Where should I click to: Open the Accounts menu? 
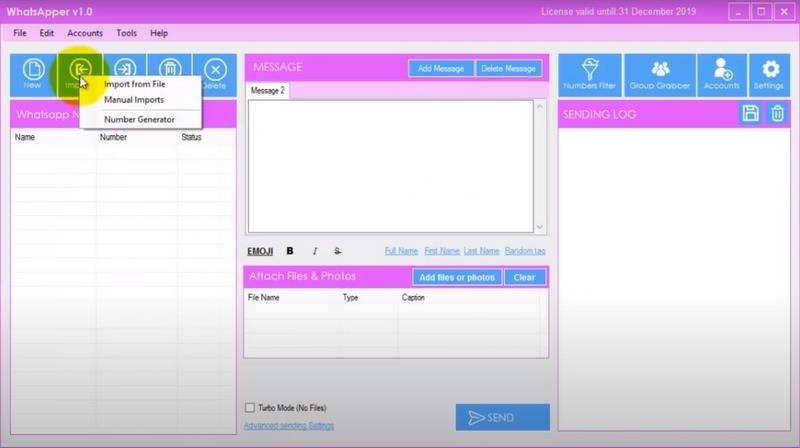click(x=85, y=33)
